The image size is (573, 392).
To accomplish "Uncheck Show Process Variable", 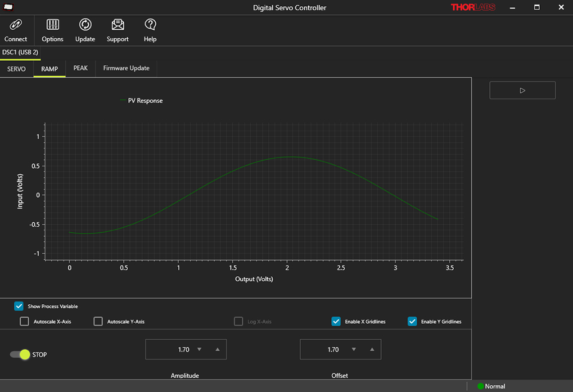I will 19,306.
